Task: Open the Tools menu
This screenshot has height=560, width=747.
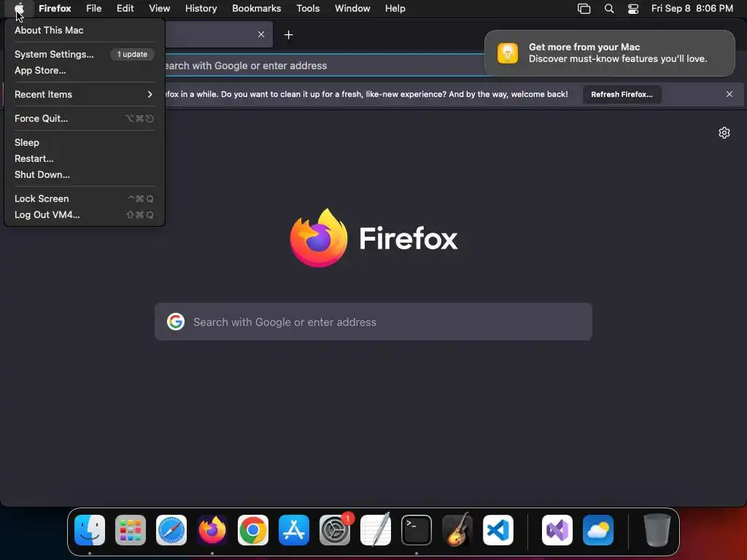Action: point(308,9)
